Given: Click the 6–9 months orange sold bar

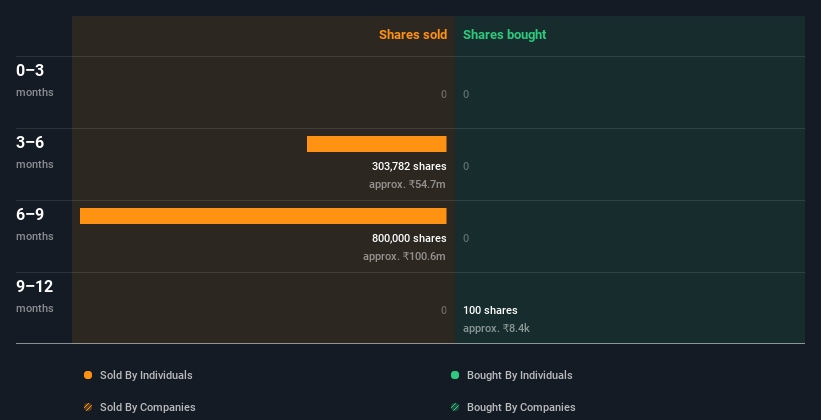Looking at the screenshot, I should [263, 216].
